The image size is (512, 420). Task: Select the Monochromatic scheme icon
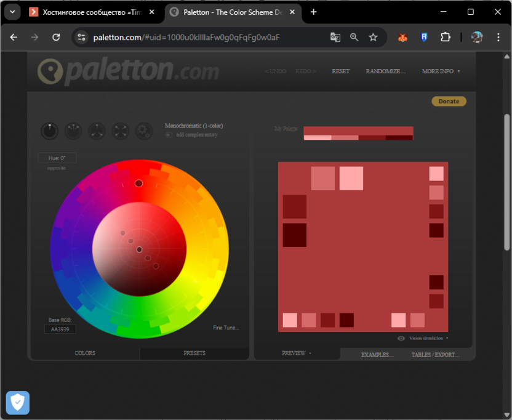49,131
